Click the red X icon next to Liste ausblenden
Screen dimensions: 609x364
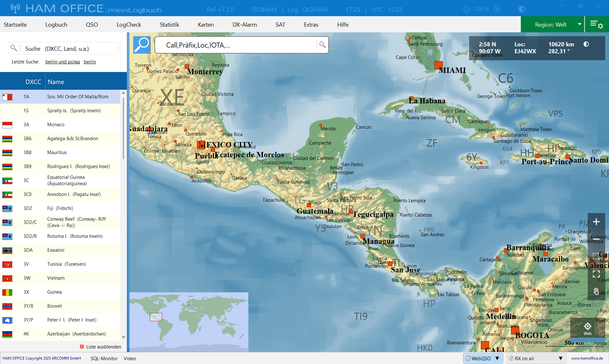82,347
